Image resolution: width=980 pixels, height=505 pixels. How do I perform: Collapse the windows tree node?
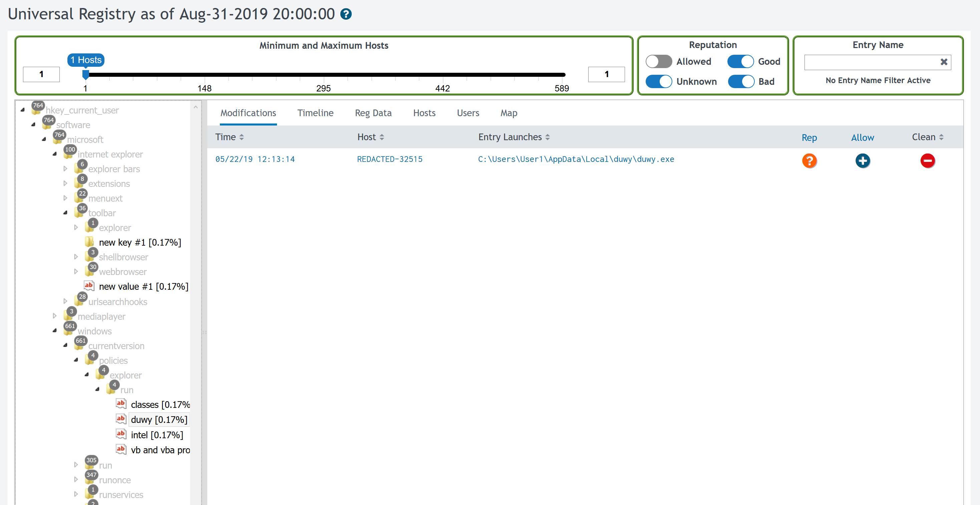tap(55, 331)
